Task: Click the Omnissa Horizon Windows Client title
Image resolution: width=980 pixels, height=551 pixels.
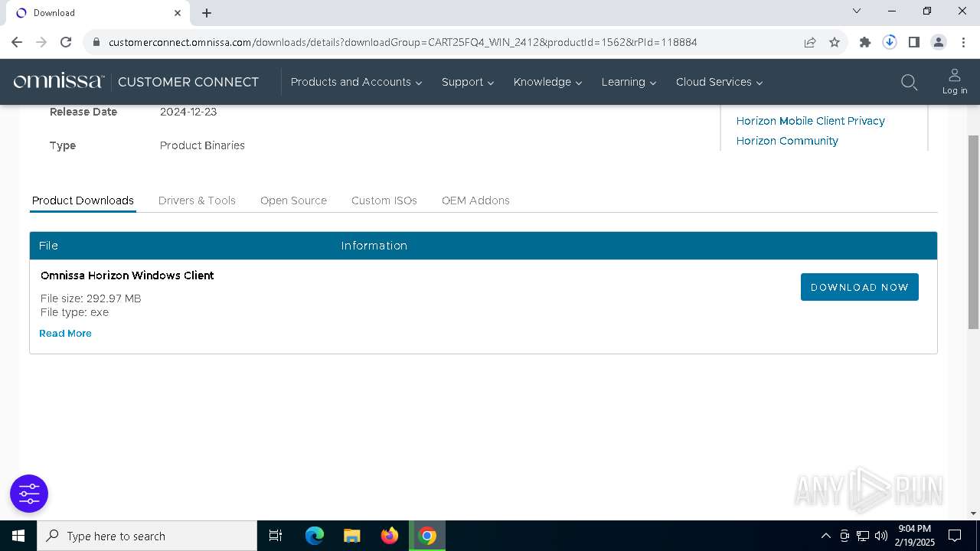Action: [127, 275]
